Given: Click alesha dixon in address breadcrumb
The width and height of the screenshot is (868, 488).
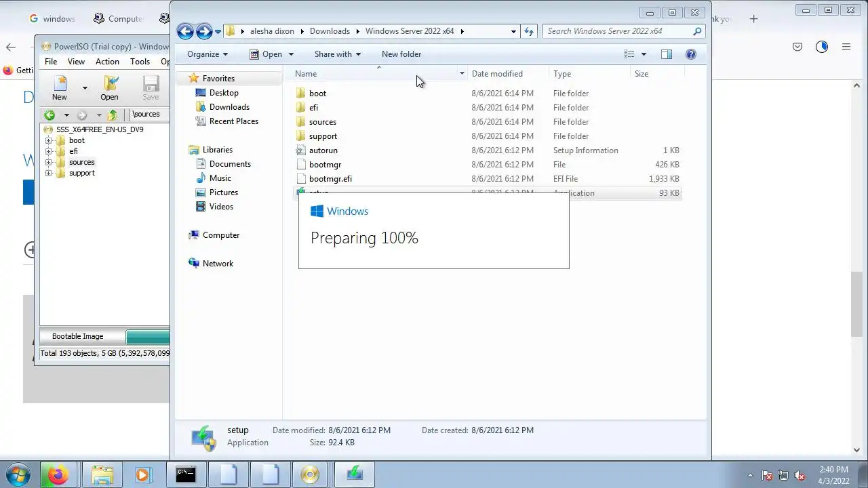Looking at the screenshot, I should pos(272,31).
